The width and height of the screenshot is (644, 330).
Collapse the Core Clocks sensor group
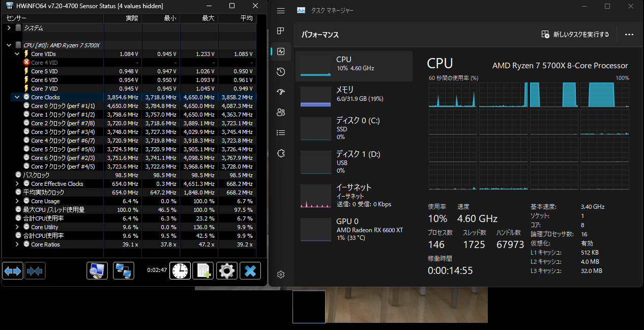coord(17,97)
